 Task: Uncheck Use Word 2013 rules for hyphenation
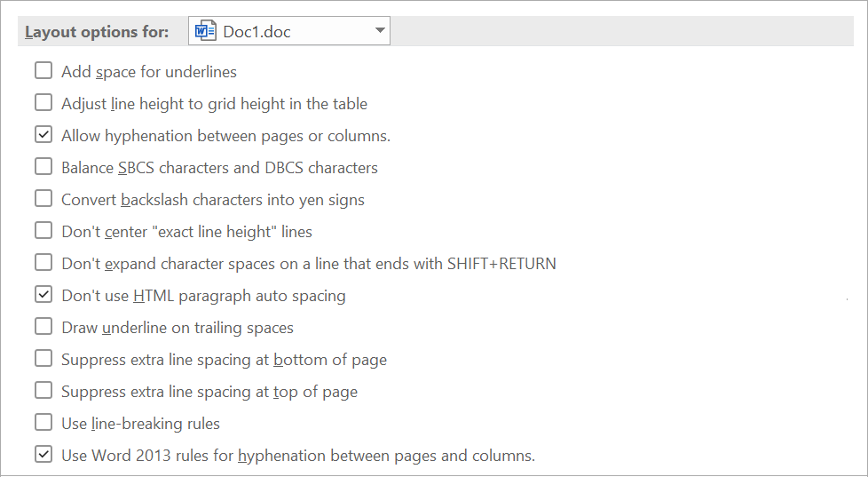[x=43, y=455]
